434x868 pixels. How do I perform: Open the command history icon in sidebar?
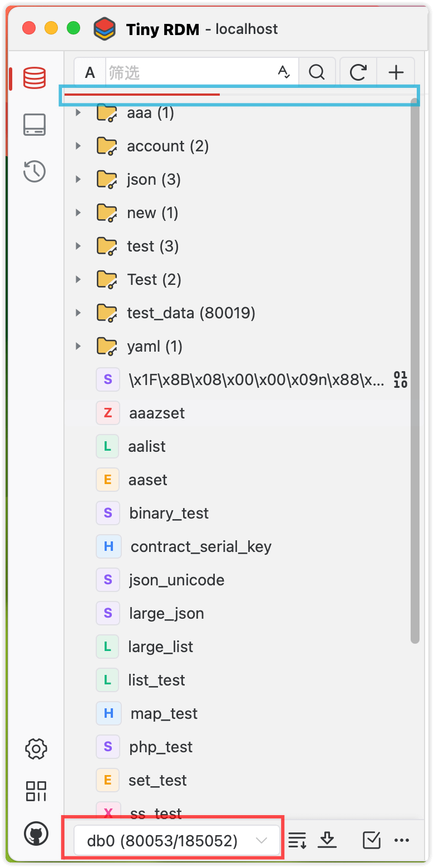point(34,171)
